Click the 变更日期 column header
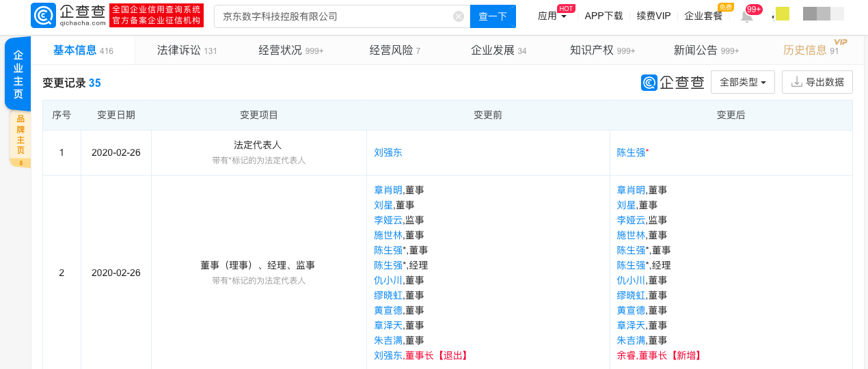Image resolution: width=868 pixels, height=369 pixels. pos(116,115)
